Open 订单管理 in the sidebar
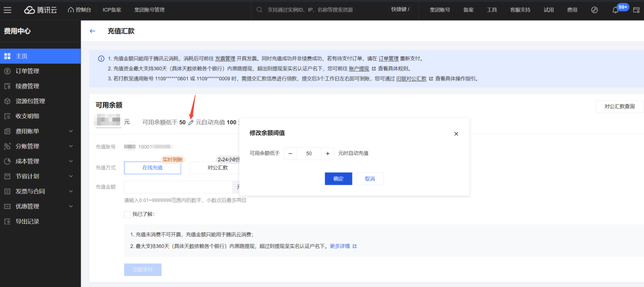The image size is (644, 287). point(27,71)
